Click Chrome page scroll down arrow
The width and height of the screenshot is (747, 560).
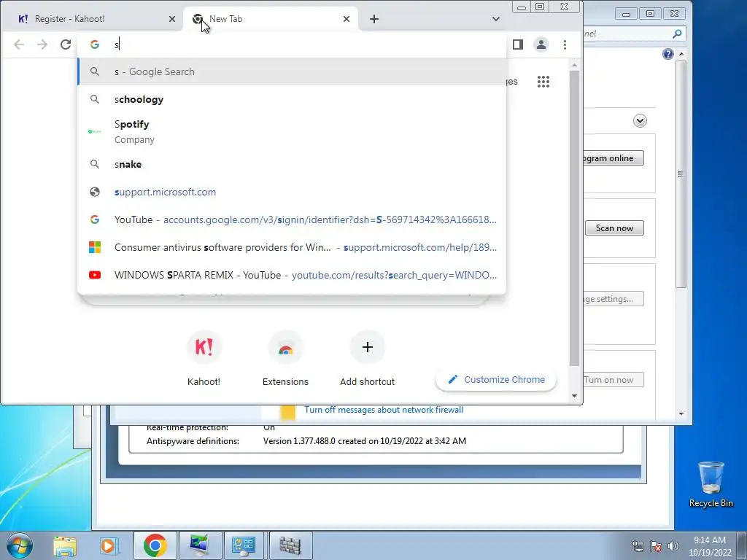point(574,396)
